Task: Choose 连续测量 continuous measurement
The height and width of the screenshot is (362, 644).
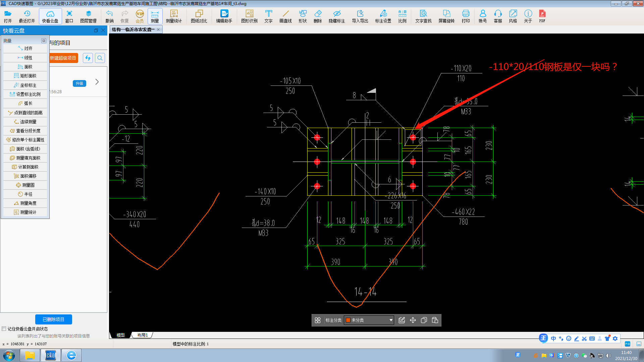Action: click(x=25, y=122)
